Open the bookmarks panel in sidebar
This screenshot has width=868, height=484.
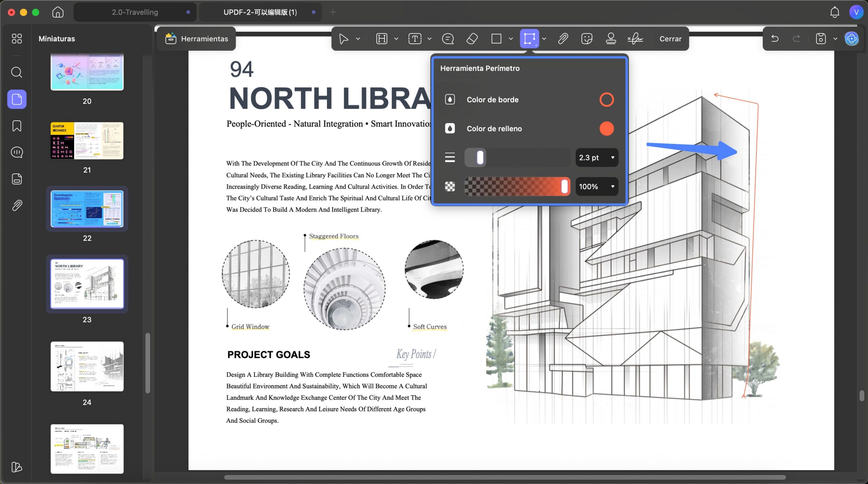point(17,126)
